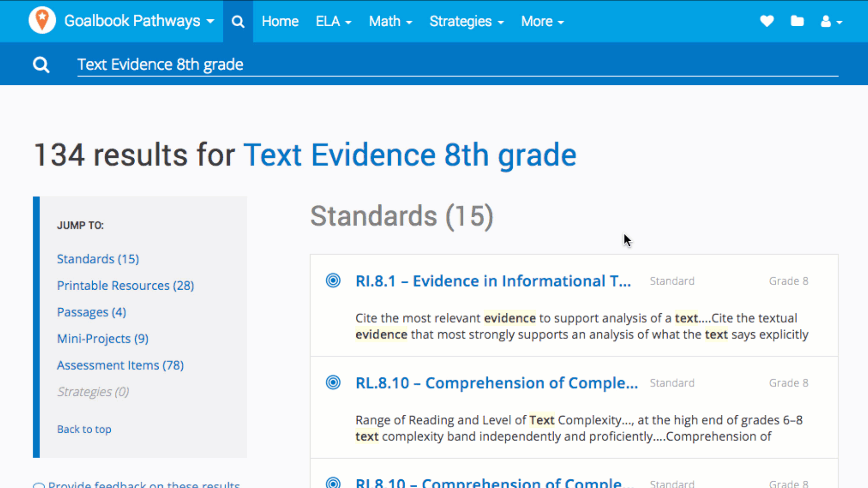The height and width of the screenshot is (488, 868).
Task: Click the Back to top link
Action: point(84,429)
